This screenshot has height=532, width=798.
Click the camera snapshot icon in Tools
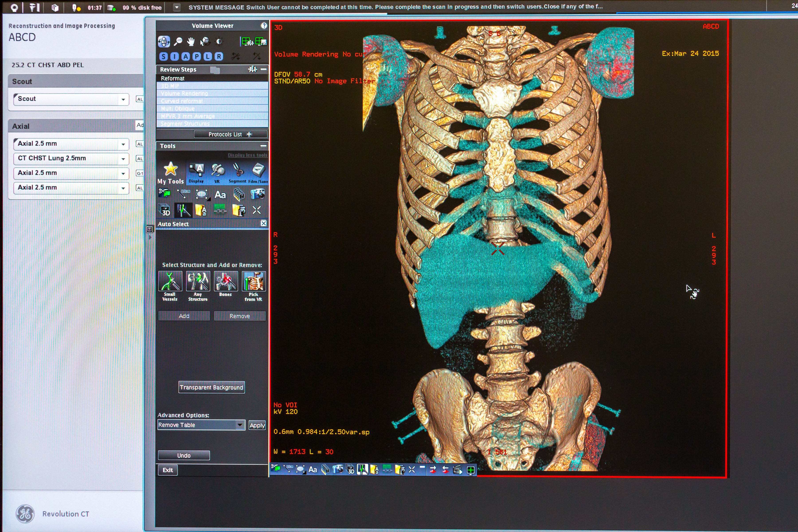(258, 194)
